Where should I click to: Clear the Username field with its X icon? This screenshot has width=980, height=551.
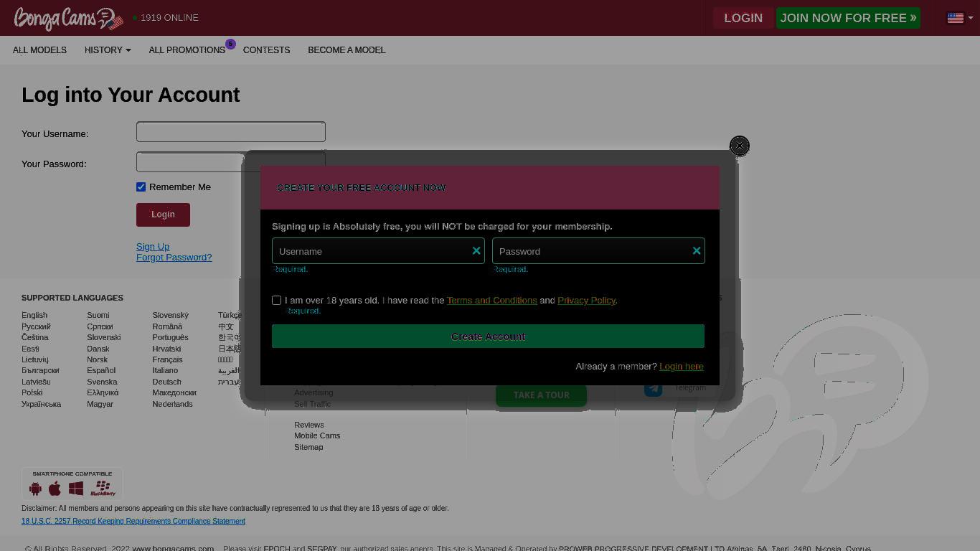[x=476, y=250]
